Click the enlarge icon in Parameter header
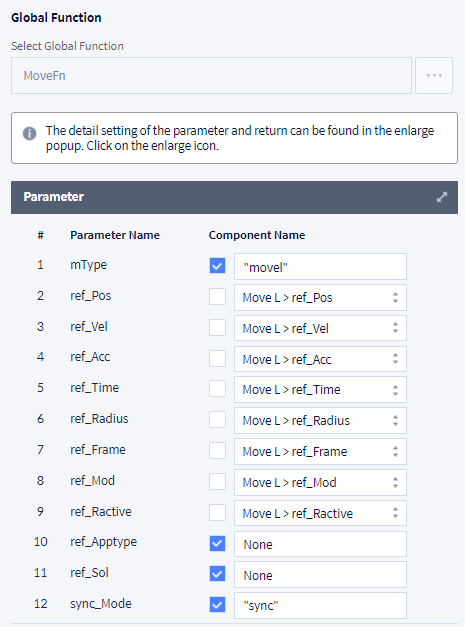This screenshot has width=465, height=627. tap(441, 197)
